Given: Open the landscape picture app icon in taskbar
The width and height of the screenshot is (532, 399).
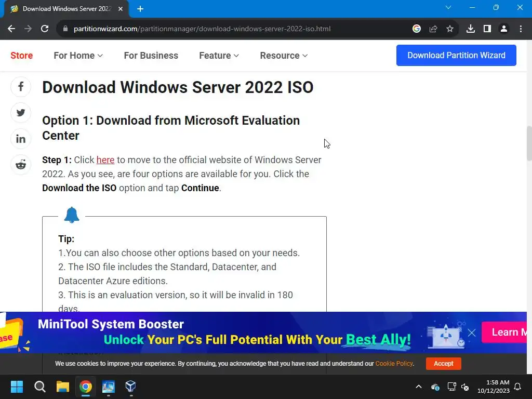Looking at the screenshot, I should 108,387.
